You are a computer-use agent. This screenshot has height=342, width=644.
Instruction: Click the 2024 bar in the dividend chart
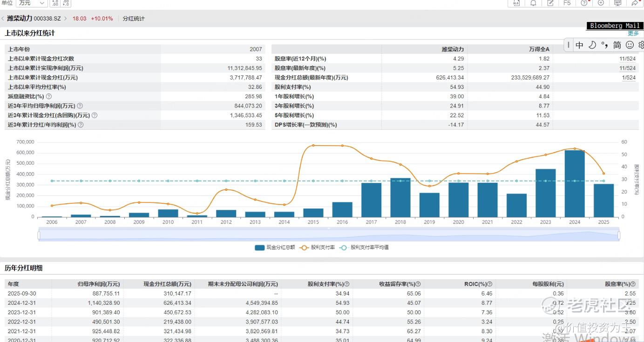coord(575,183)
